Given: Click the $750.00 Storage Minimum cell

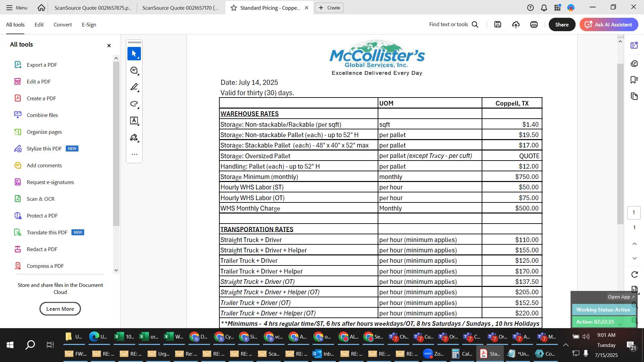Looking at the screenshot, I should pyautogui.click(x=512, y=177).
